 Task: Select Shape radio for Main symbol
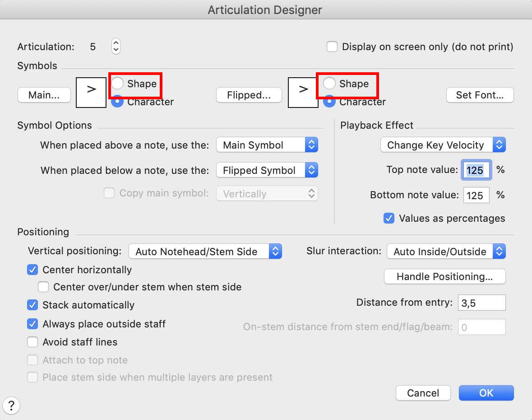coord(117,84)
